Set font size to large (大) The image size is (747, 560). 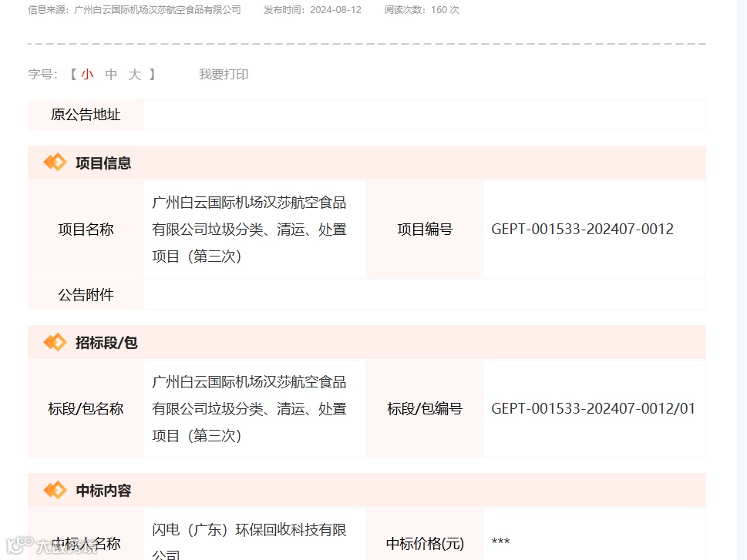coord(134,74)
